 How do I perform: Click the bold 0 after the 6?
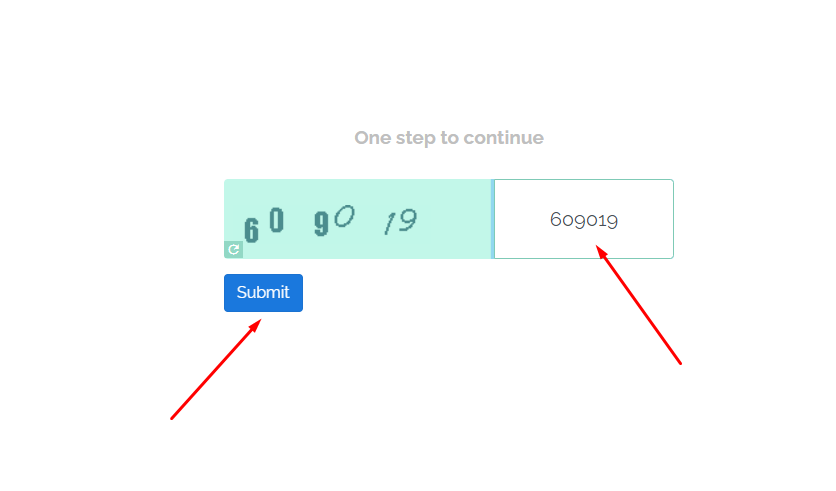click(x=276, y=220)
